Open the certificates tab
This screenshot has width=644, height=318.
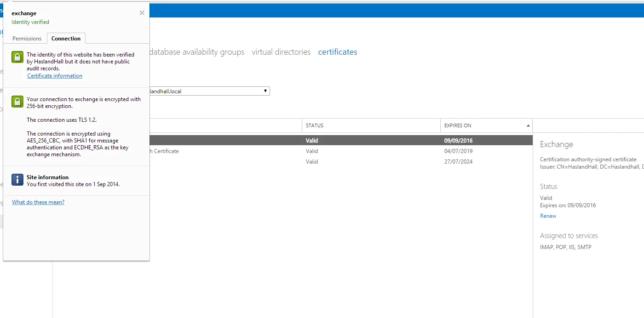point(338,52)
